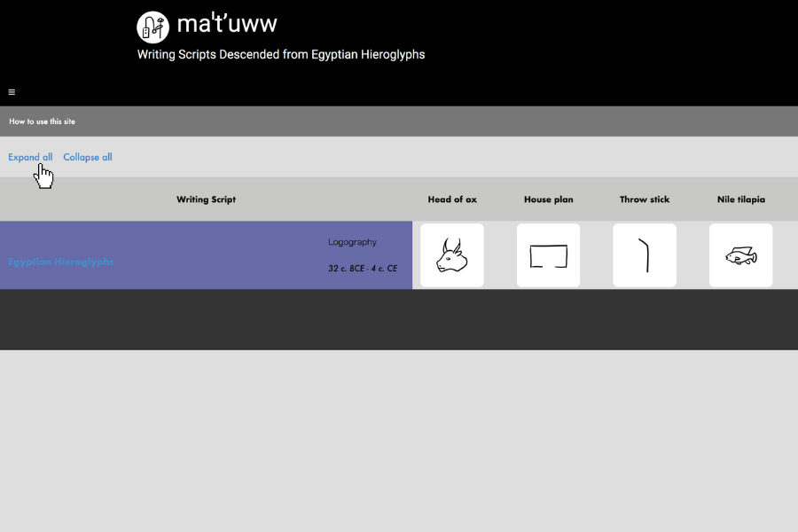This screenshot has height=532, width=798.
Task: Click the 'Throw stick' column header
Action: pyautogui.click(x=645, y=199)
